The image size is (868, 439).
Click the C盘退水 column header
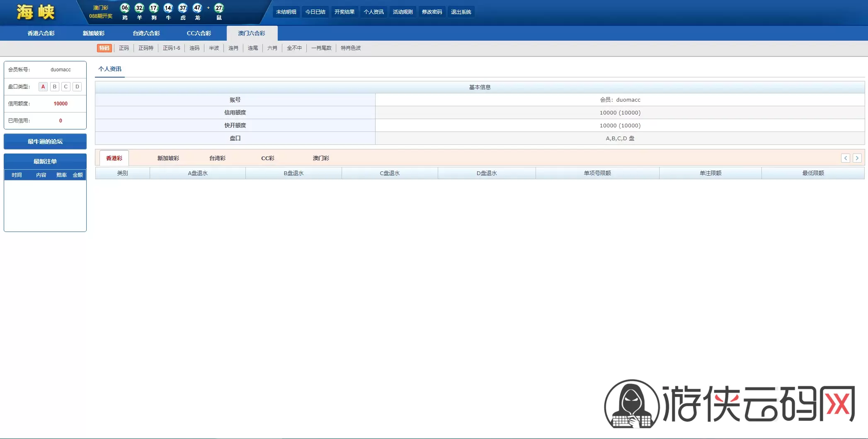(x=390, y=173)
